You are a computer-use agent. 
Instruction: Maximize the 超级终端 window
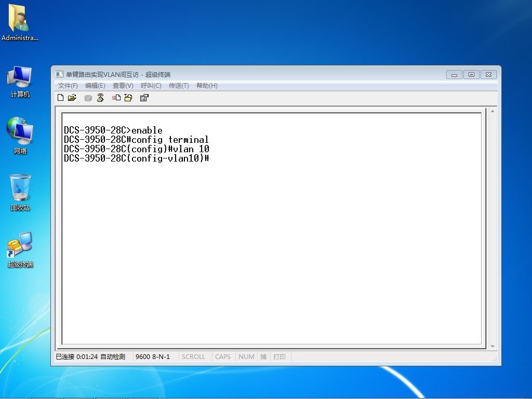pyautogui.click(x=471, y=75)
